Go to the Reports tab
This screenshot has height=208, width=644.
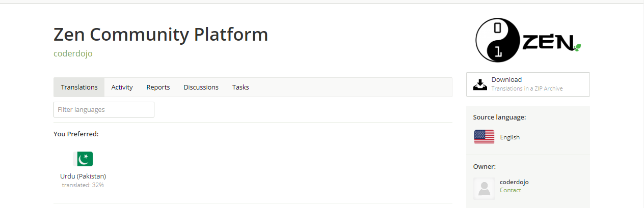[x=158, y=87]
